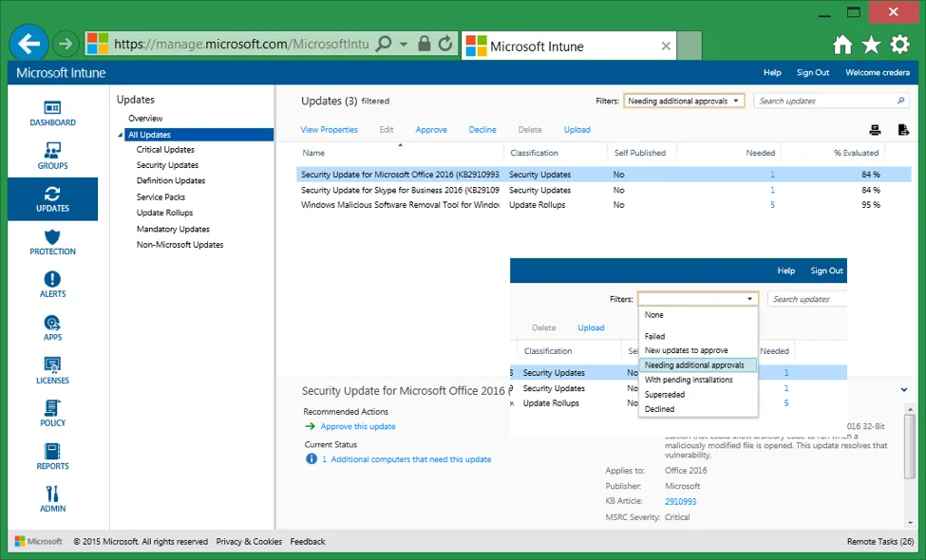Open Remote Tasks (26) in status bar

pos(879,542)
